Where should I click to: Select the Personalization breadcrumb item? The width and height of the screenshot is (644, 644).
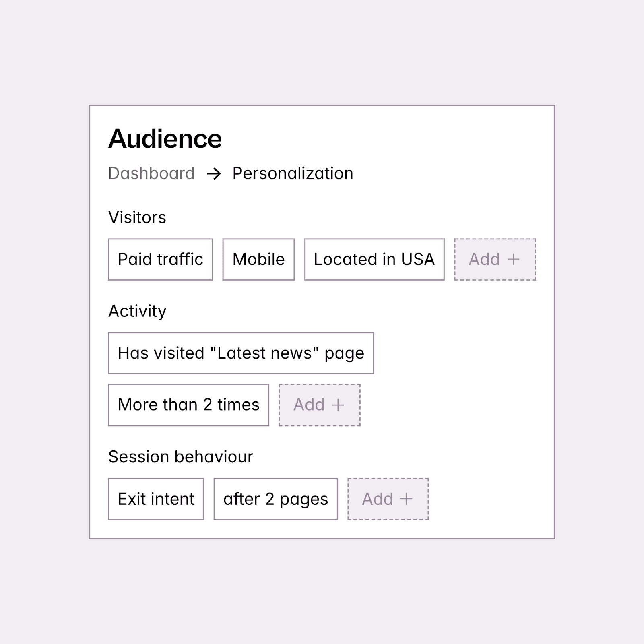[x=293, y=173]
